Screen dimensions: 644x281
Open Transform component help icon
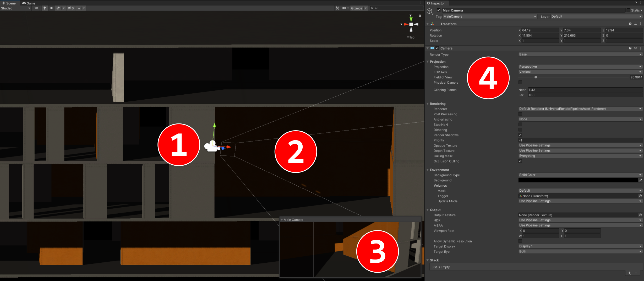pos(630,24)
